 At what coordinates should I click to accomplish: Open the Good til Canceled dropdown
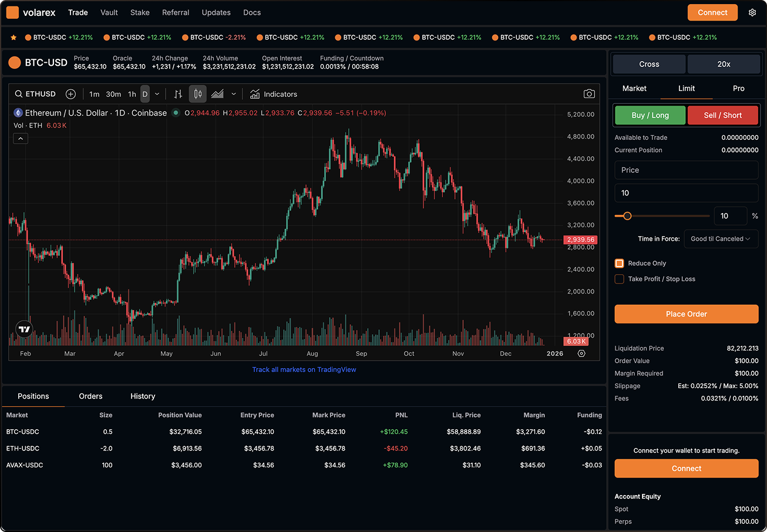click(x=721, y=238)
